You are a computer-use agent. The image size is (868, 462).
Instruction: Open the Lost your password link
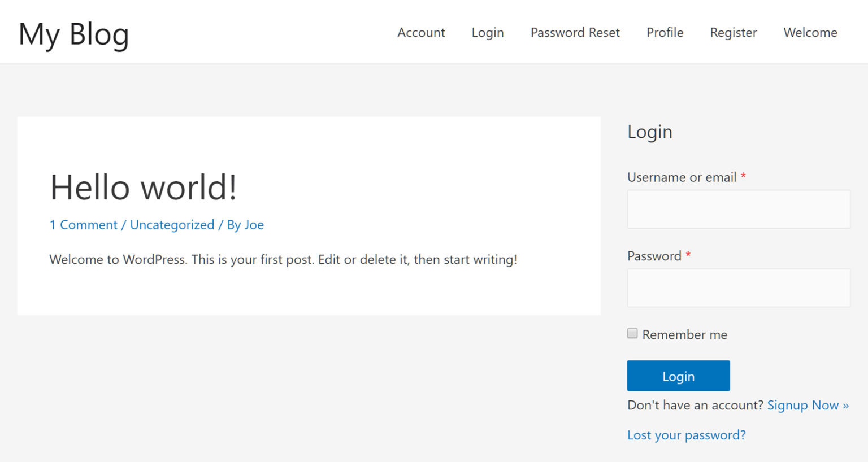point(685,435)
